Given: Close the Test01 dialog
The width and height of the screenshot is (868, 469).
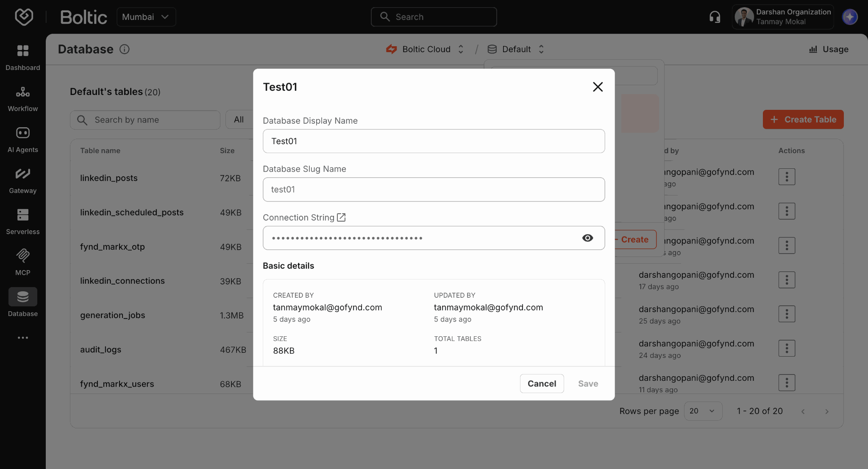Looking at the screenshot, I should pyautogui.click(x=598, y=87).
